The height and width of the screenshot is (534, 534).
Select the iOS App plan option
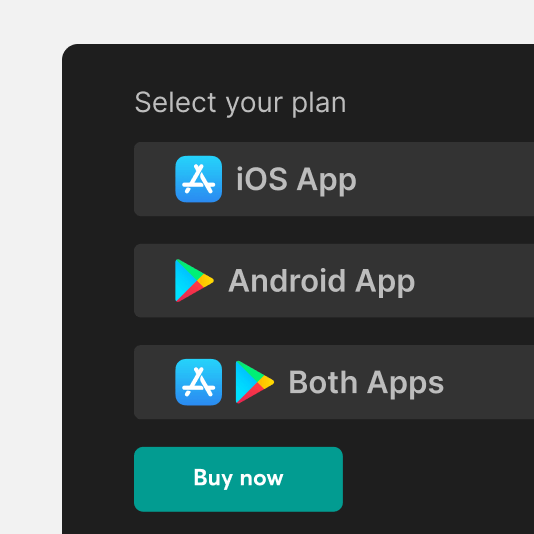pos(334,179)
